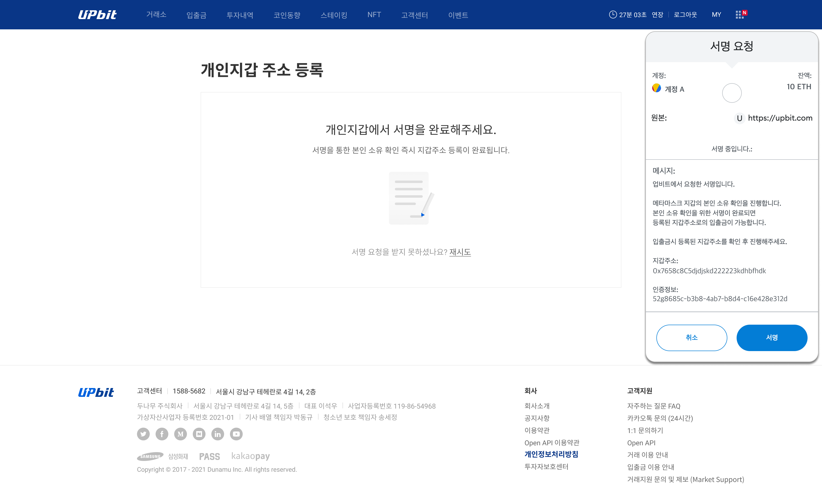
Task: Open the LinkedIn icon in footer
Action: (x=217, y=434)
